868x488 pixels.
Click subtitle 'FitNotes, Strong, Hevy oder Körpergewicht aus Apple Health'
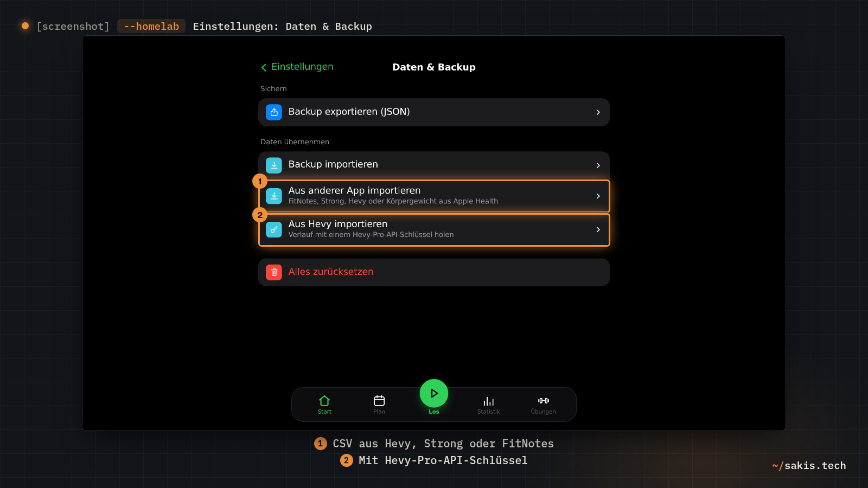(x=393, y=201)
